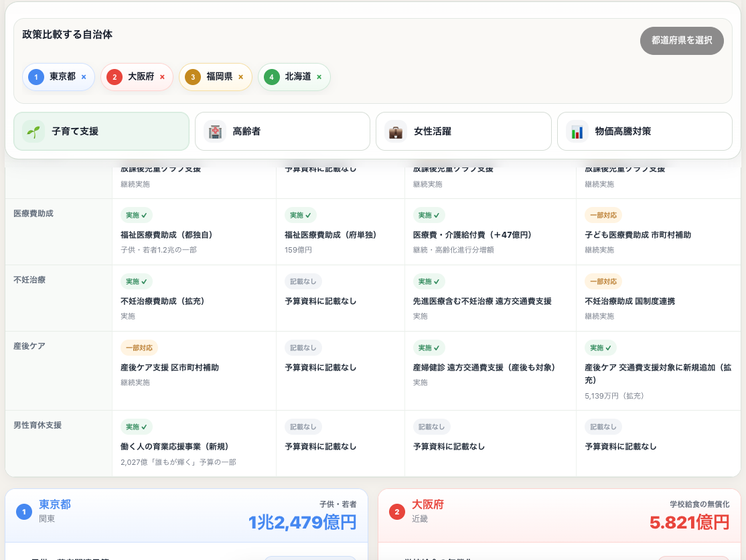The width and height of the screenshot is (746, 560).
Task: Switch to the 女性活躍 tab
Action: coord(463,131)
